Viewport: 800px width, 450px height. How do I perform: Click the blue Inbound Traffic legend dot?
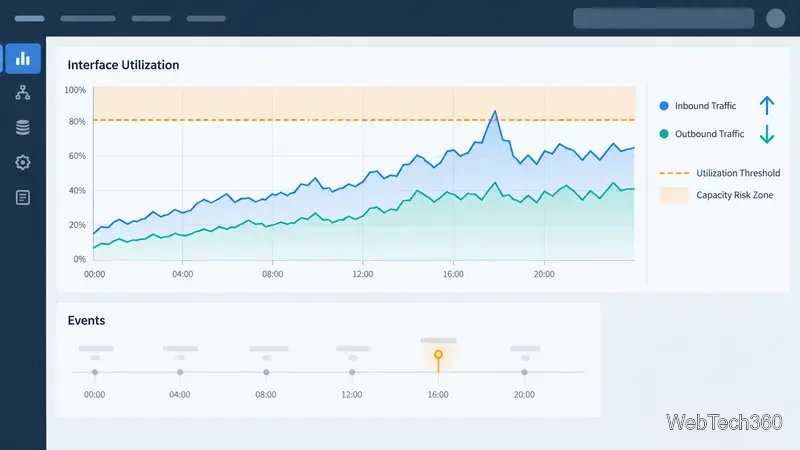[x=664, y=106]
